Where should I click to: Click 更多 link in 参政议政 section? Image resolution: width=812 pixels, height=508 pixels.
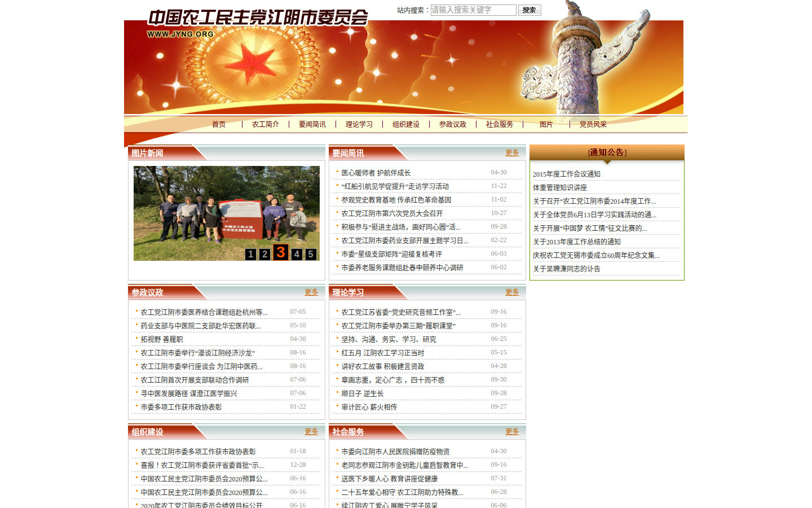click(311, 292)
